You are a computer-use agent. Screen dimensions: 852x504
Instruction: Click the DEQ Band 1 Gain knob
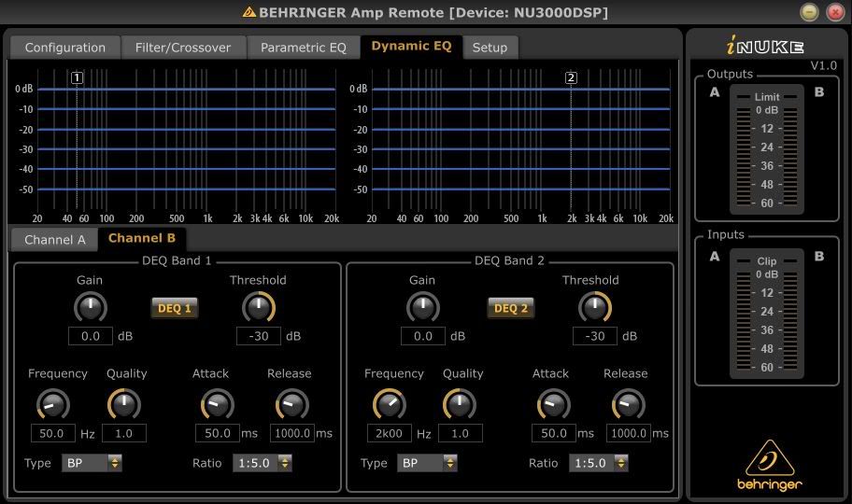pos(91,307)
